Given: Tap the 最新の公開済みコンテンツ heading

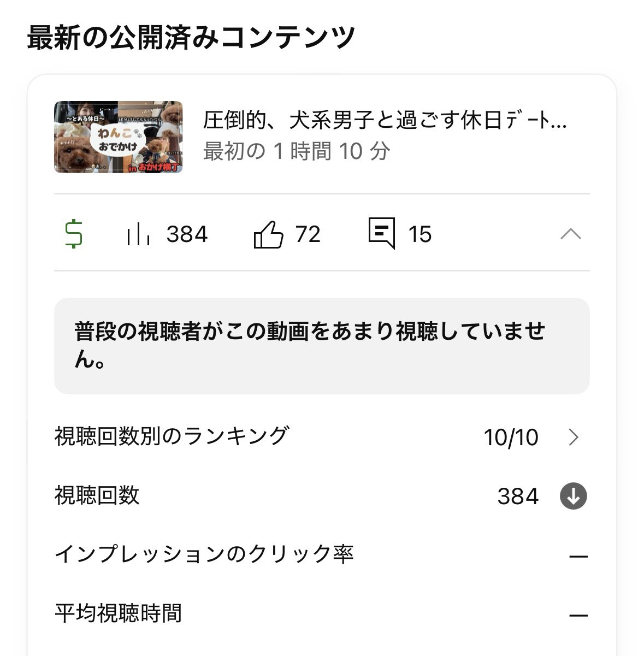Looking at the screenshot, I should [x=191, y=38].
